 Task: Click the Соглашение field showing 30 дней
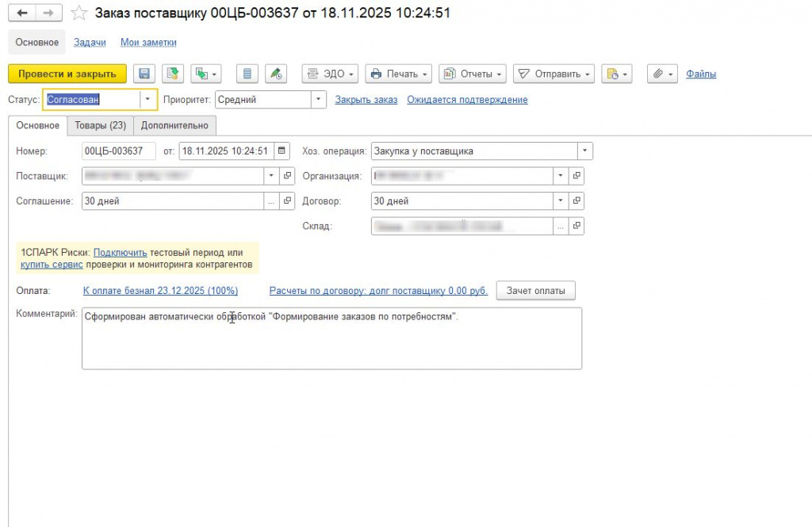point(173,200)
